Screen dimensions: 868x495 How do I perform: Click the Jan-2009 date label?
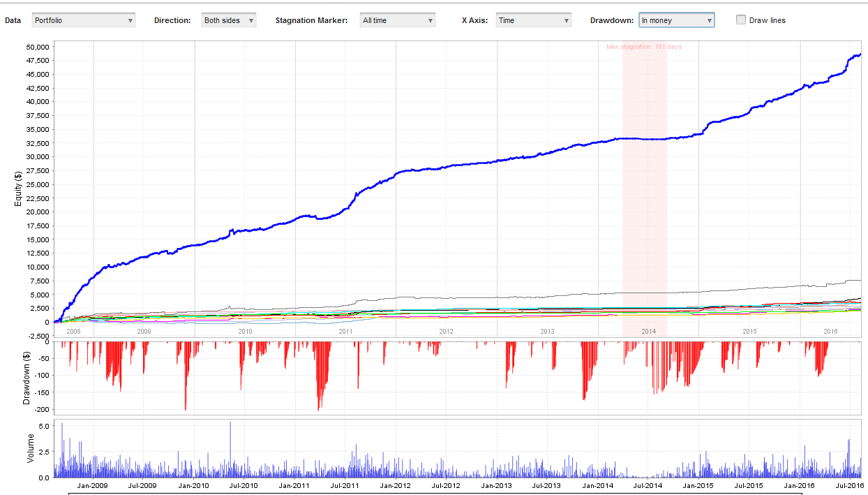coord(92,485)
